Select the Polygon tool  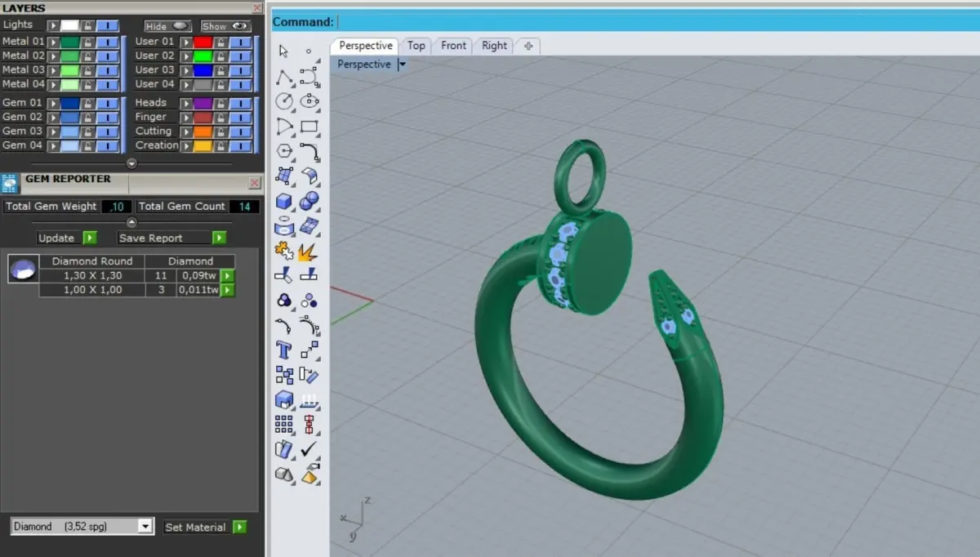284,151
